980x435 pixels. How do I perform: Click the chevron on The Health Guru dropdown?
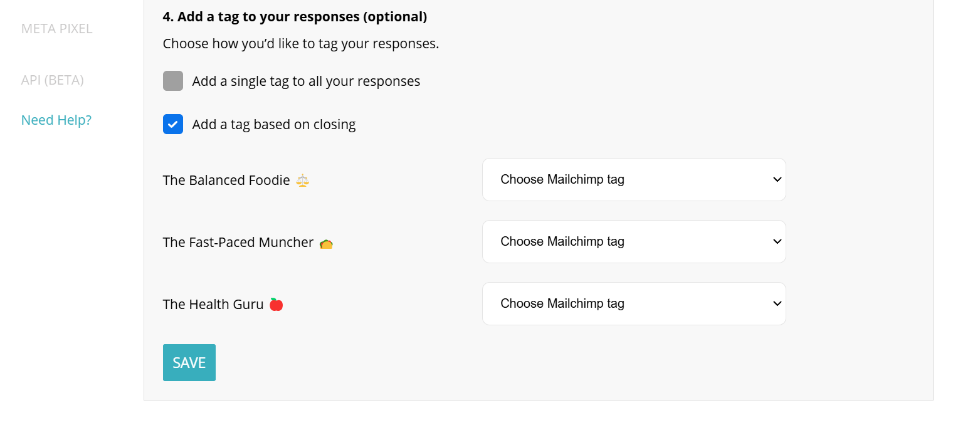tap(777, 303)
